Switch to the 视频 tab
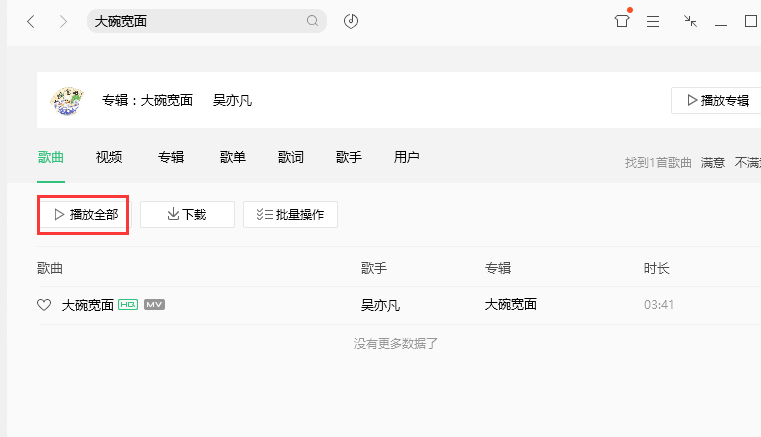This screenshot has width=761, height=437. pos(109,157)
